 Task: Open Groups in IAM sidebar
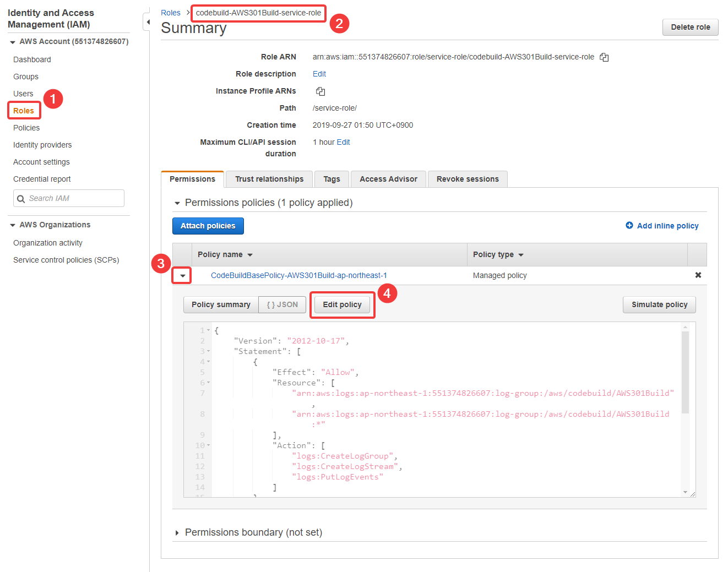pos(26,77)
